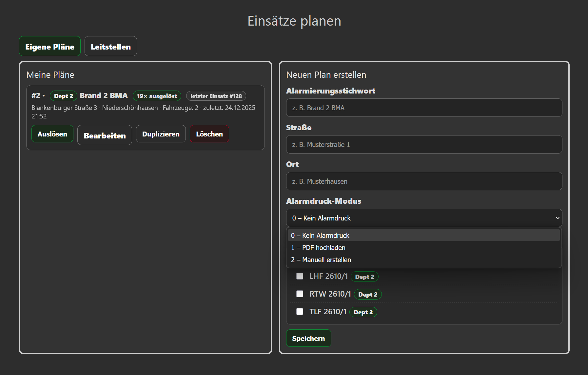Save the new plan with Speichern

click(308, 338)
